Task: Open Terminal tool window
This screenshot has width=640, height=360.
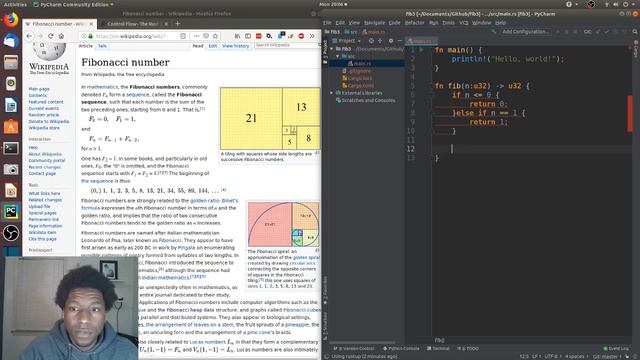Action: (438, 349)
